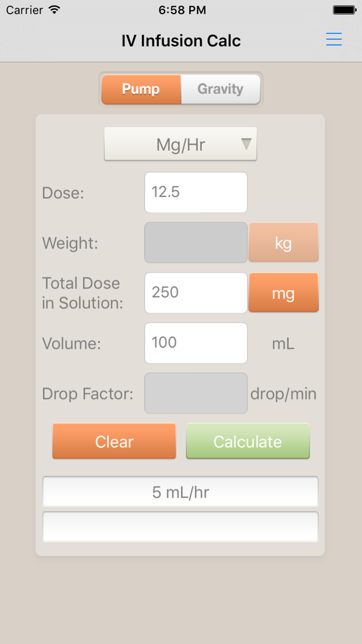Edit Total Dose in Solution field 250

[196, 293]
